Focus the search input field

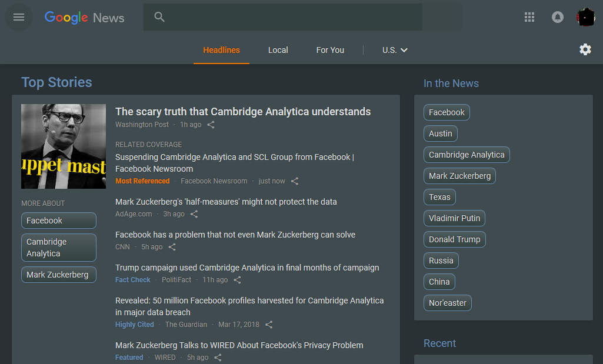pyautogui.click(x=282, y=17)
